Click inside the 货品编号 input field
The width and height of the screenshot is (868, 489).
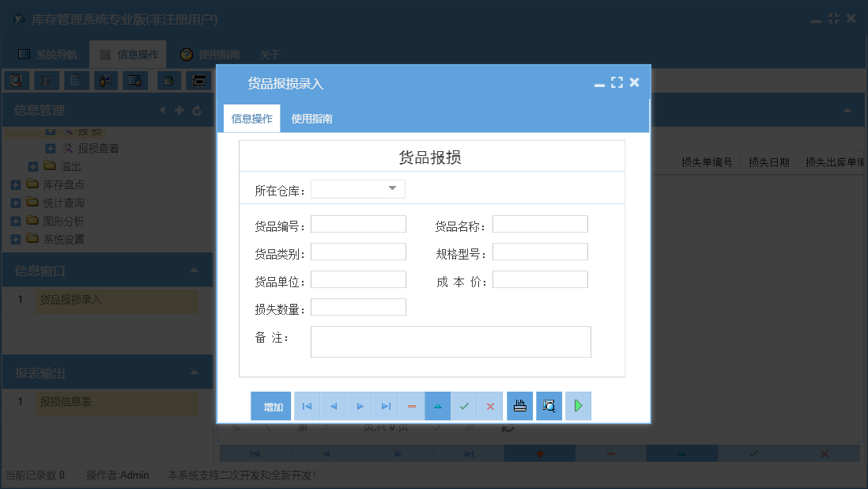click(x=357, y=224)
